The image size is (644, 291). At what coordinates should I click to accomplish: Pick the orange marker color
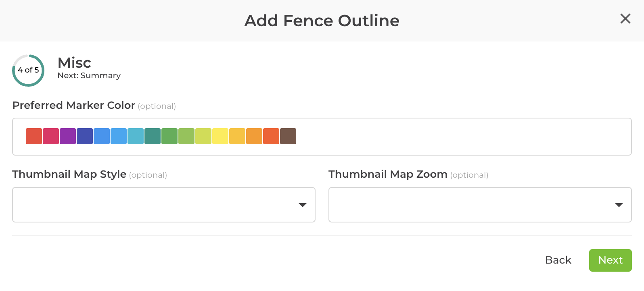tap(253, 136)
